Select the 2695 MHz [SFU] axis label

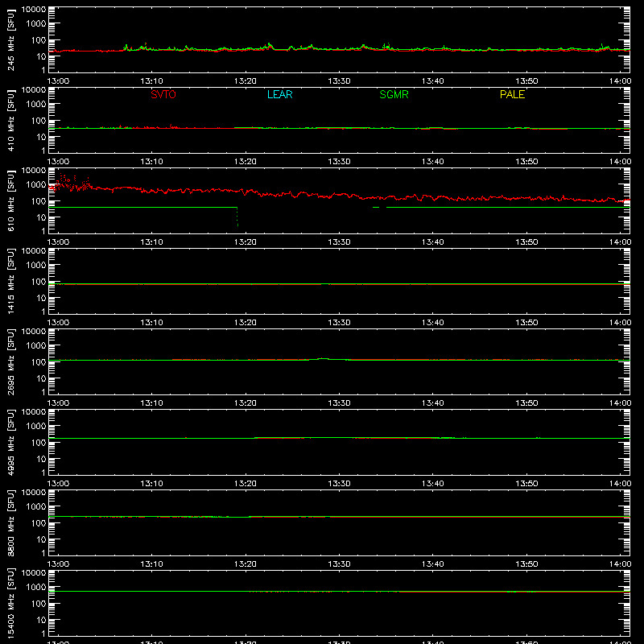coord(11,361)
